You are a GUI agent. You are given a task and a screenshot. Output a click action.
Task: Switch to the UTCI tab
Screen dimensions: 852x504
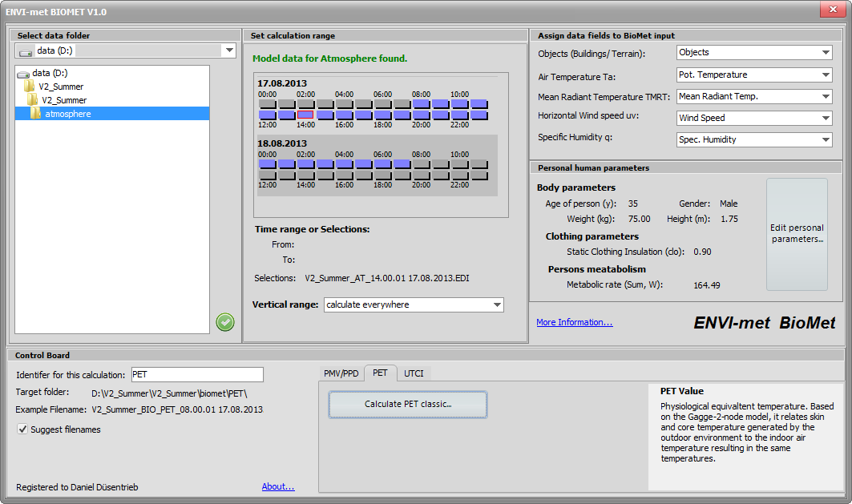(414, 373)
